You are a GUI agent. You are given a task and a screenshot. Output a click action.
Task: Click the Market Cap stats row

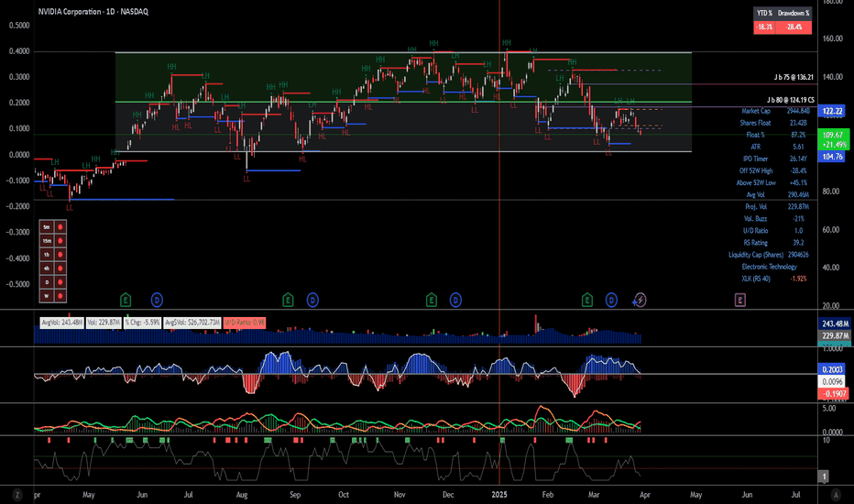775,111
